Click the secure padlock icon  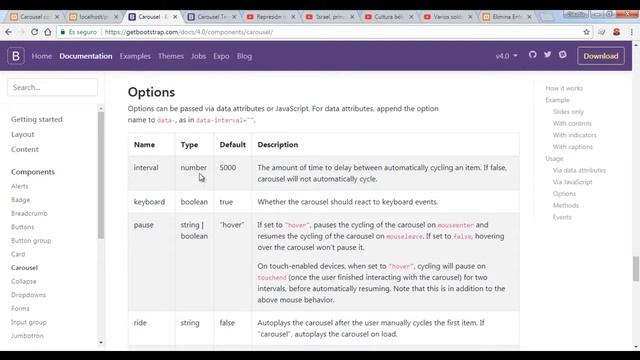coord(62,32)
